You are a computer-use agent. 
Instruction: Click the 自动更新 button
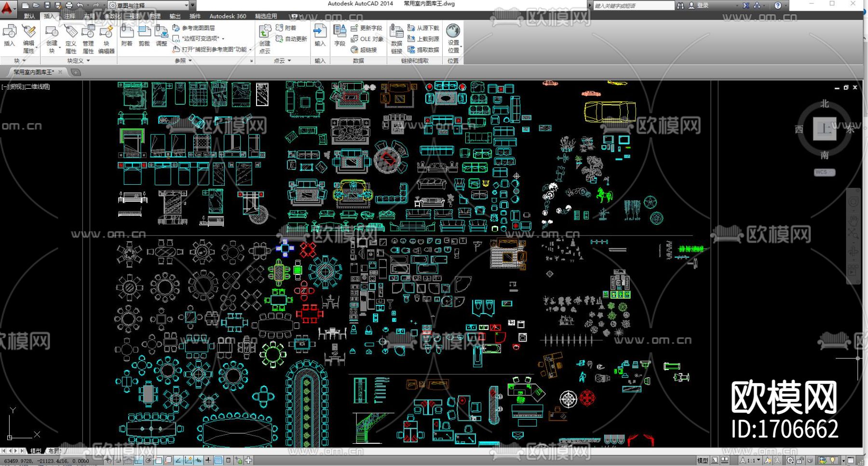[291, 39]
